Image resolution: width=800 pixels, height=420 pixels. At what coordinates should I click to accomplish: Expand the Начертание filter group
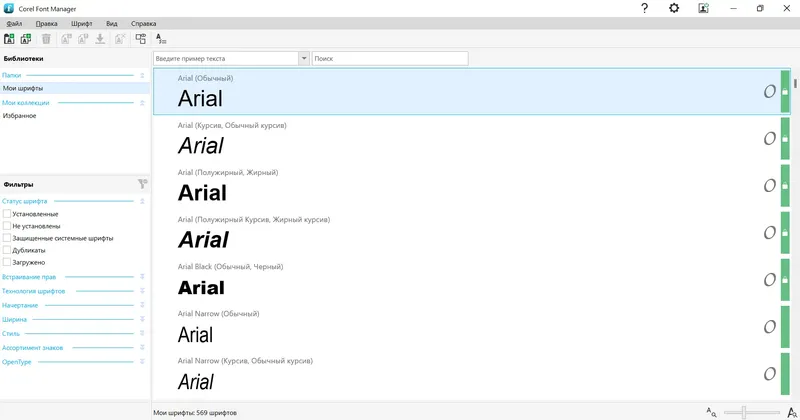(142, 305)
